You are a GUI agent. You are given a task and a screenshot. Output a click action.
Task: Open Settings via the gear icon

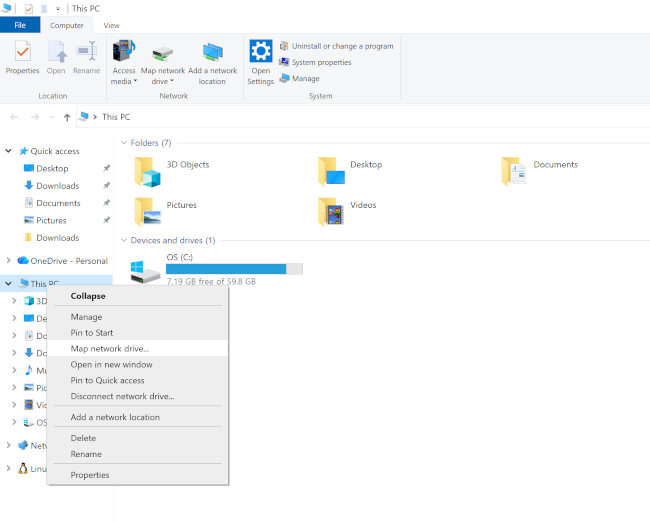click(261, 62)
